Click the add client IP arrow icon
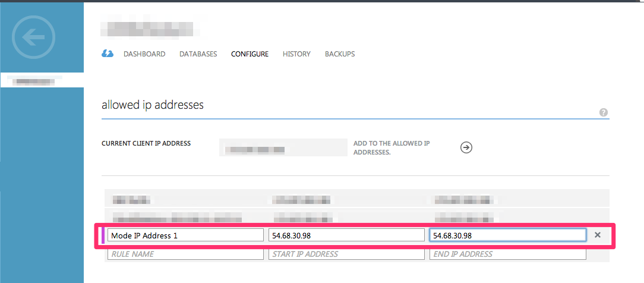644x283 pixels. pyautogui.click(x=466, y=148)
